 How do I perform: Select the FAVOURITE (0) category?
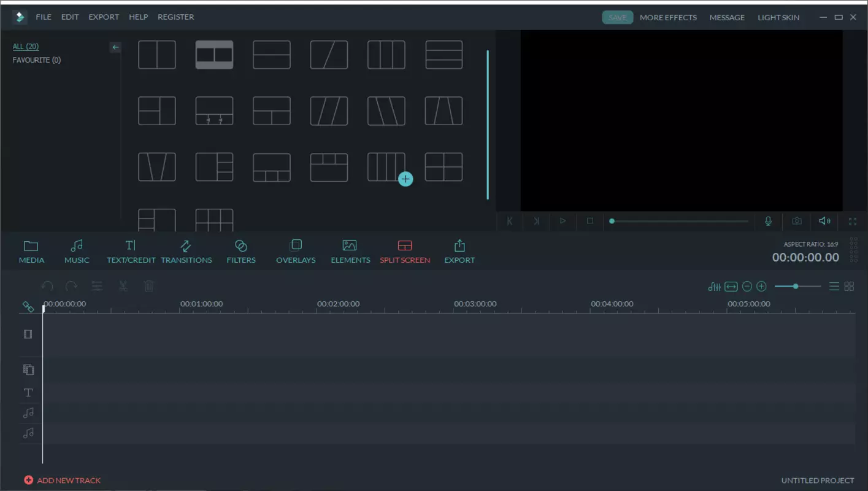(37, 60)
